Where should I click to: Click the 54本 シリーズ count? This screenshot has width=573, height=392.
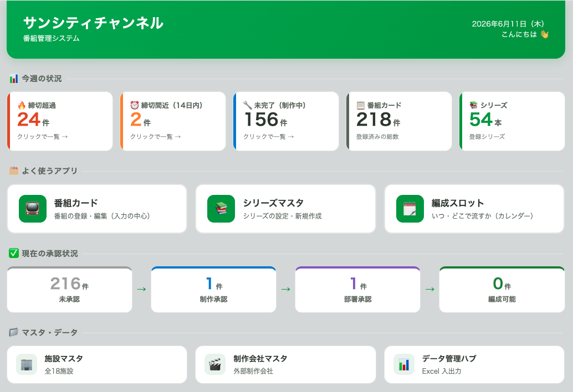485,120
